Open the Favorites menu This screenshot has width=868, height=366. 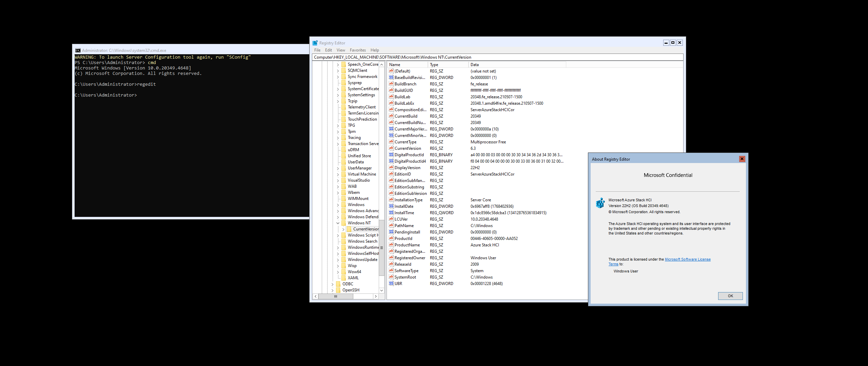tap(357, 50)
